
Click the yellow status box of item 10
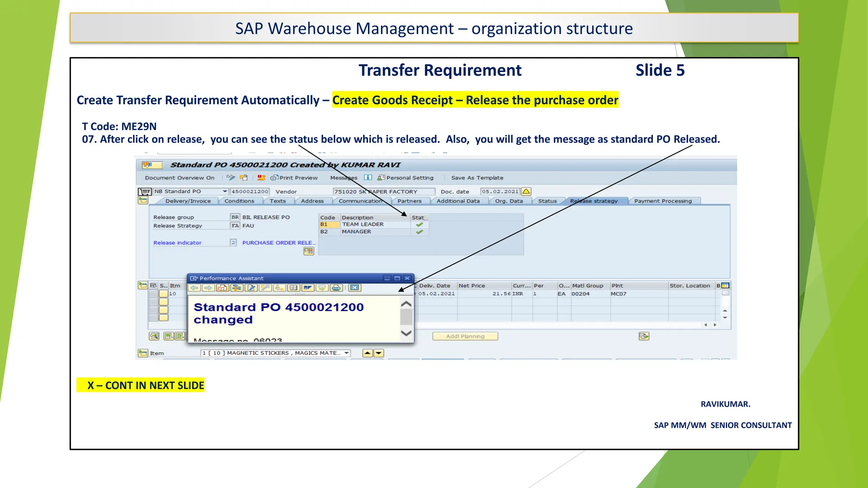pos(164,294)
